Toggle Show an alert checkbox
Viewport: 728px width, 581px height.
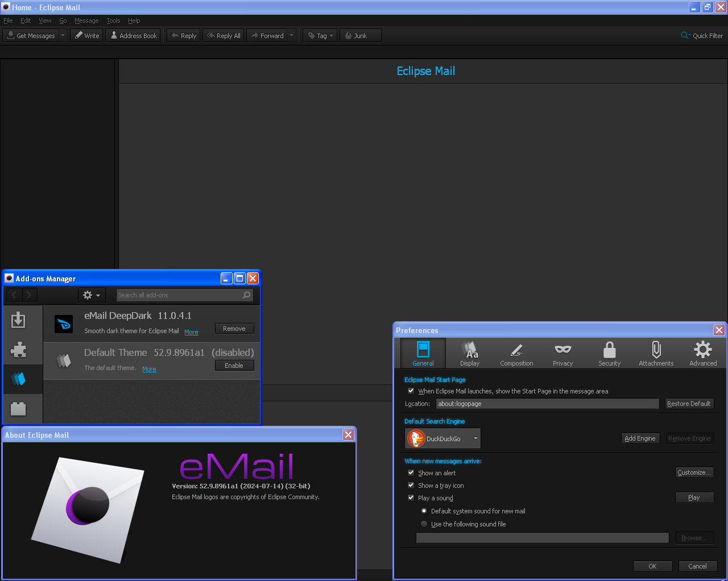411,473
